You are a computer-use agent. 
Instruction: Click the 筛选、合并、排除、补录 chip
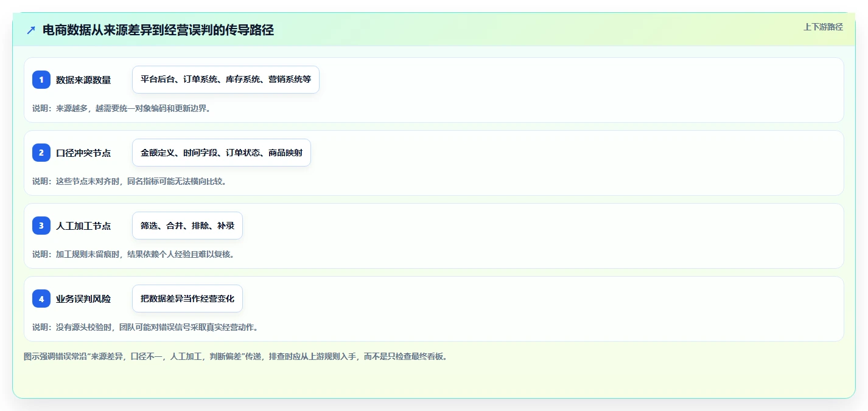click(x=187, y=226)
